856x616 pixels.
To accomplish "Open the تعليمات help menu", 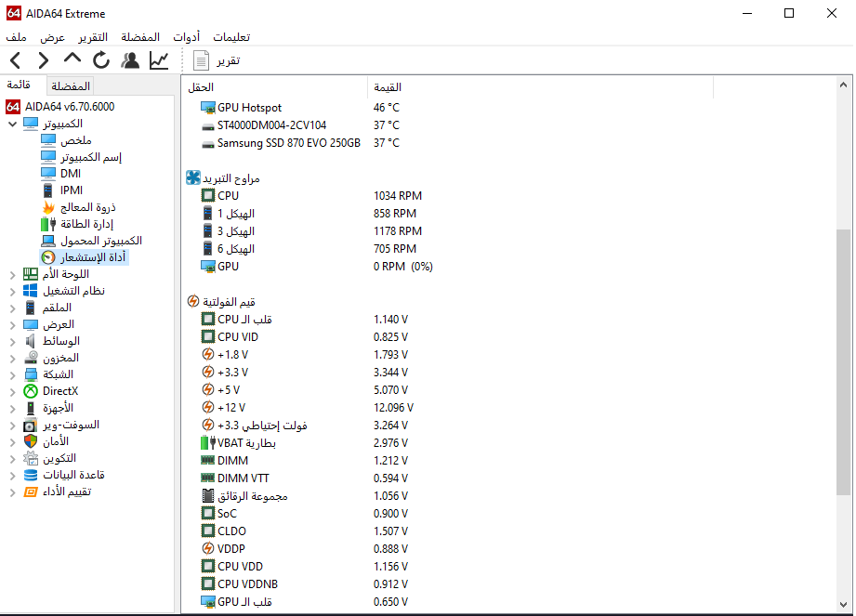I will click(231, 37).
